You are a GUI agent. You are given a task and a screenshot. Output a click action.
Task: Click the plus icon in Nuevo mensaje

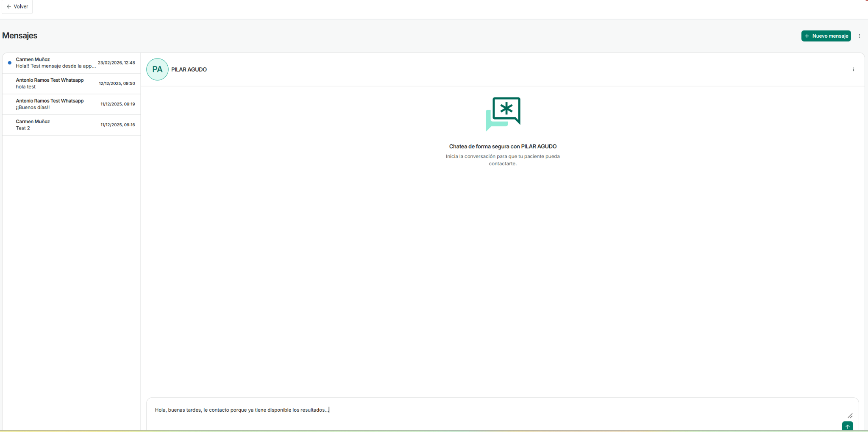click(807, 36)
